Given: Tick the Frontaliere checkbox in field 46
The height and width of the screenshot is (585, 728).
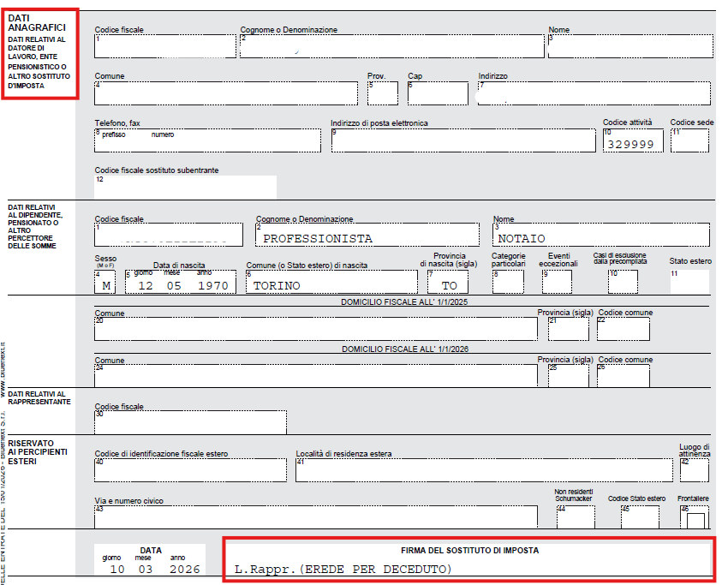Looking at the screenshot, I should click(x=695, y=520).
